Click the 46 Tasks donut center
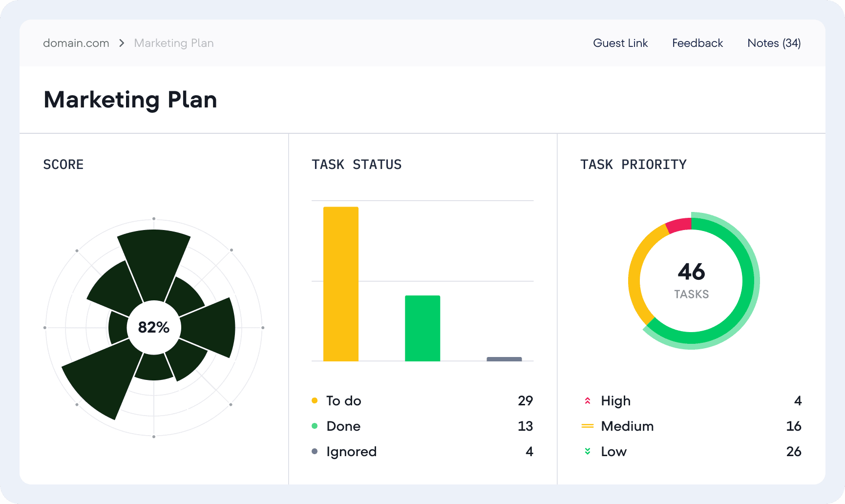Screen dimensions: 845x504 pyautogui.click(x=691, y=281)
